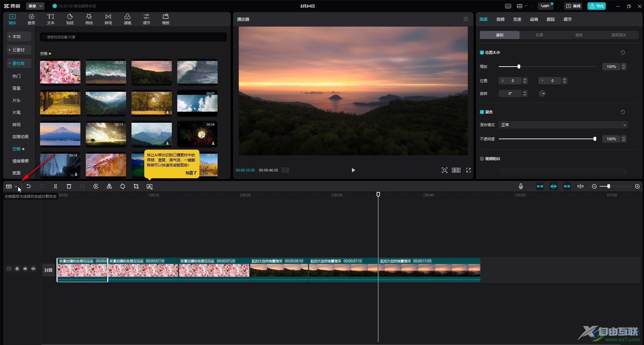Open the 菜单 menu dropdown

35,6
